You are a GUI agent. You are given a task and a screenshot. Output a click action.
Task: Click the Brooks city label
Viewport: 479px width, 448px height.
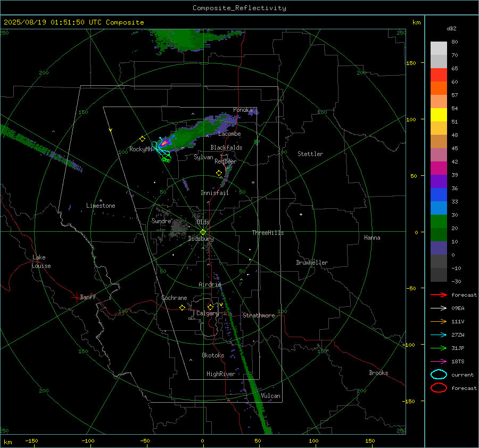(378, 373)
